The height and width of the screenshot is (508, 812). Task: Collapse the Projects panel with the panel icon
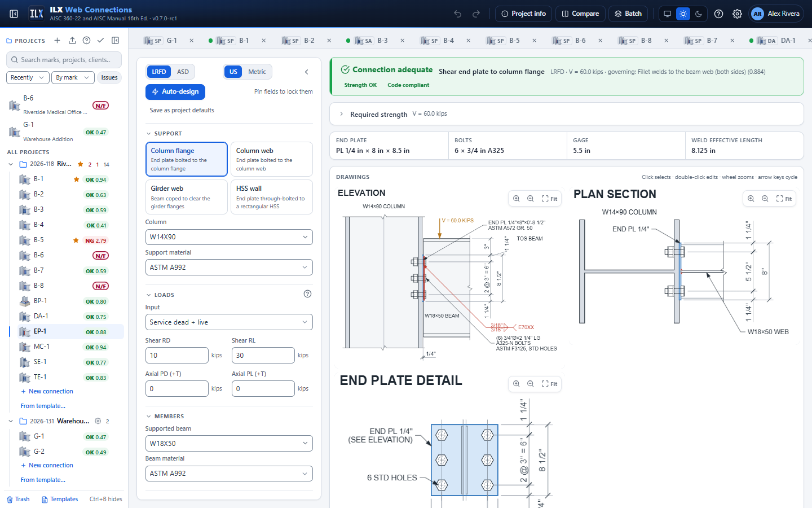click(115, 41)
